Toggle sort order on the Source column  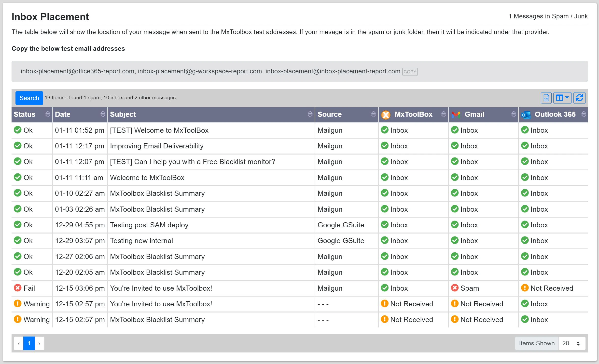[x=373, y=114]
